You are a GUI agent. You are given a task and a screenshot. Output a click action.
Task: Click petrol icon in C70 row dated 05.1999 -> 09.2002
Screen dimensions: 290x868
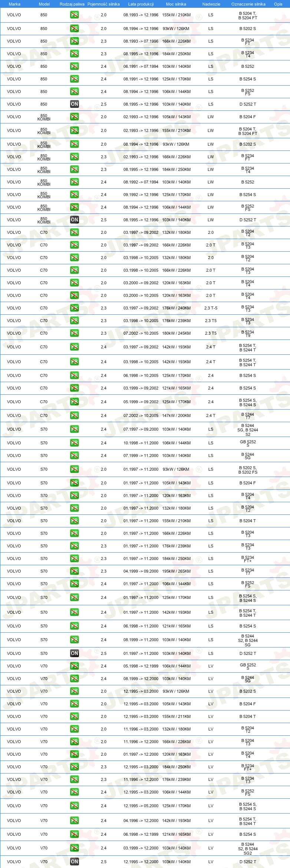tap(75, 402)
